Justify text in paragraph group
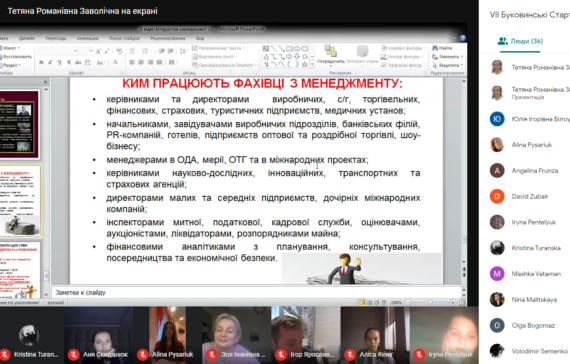The height and width of the screenshot is (364, 570). 159,62
